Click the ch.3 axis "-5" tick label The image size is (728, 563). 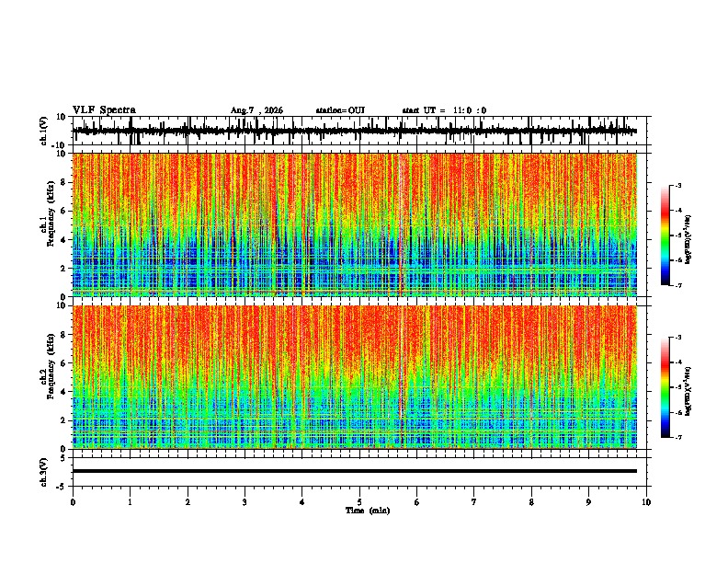coord(63,487)
